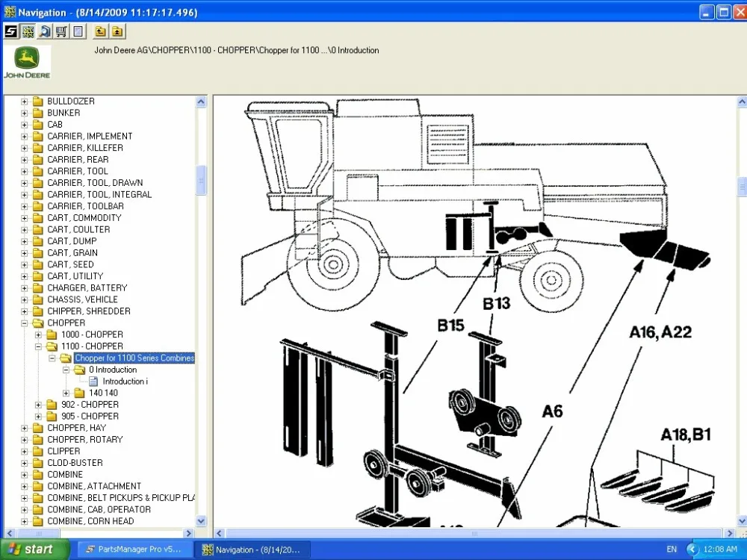
Task: Click the diagram pane scroll left arrow
Action: click(x=219, y=533)
